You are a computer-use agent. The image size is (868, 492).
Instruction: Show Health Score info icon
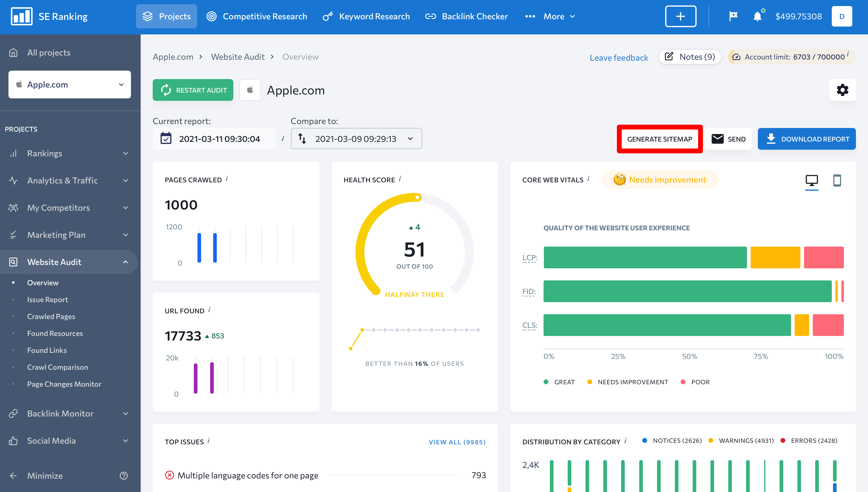tap(400, 179)
